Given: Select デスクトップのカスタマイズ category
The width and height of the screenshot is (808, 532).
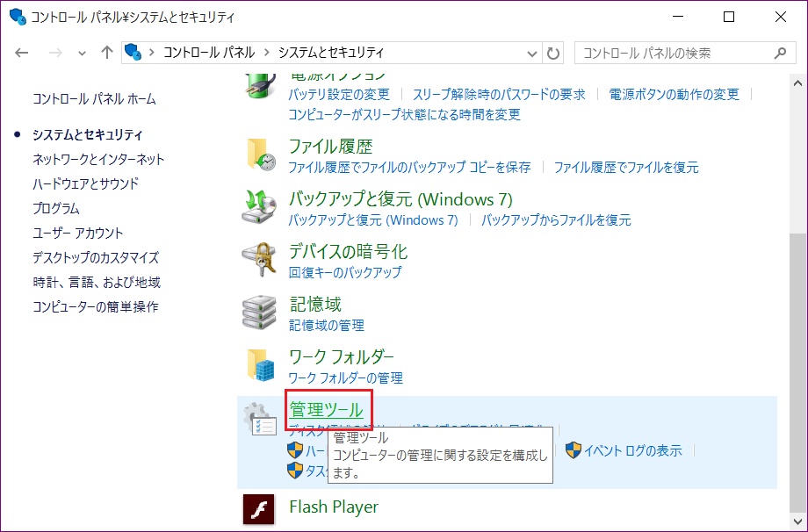Looking at the screenshot, I should (x=96, y=257).
